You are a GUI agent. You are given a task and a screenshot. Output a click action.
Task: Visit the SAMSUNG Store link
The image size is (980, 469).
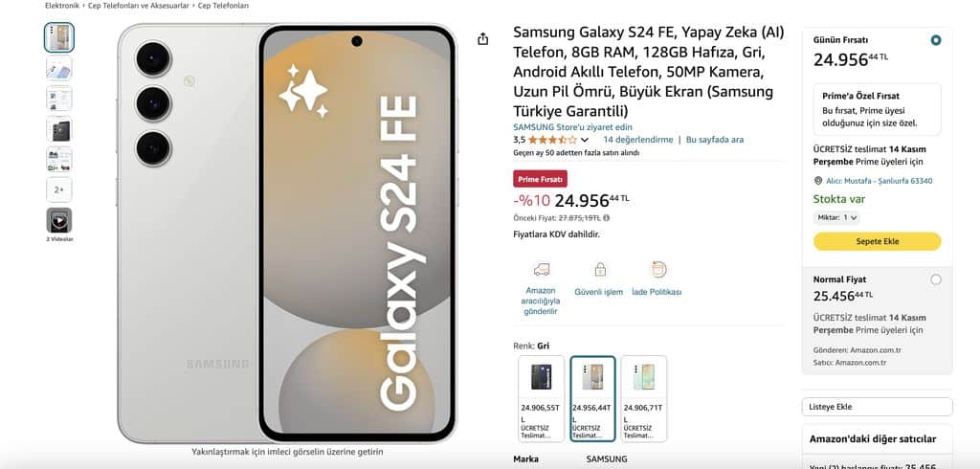pyautogui.click(x=572, y=127)
